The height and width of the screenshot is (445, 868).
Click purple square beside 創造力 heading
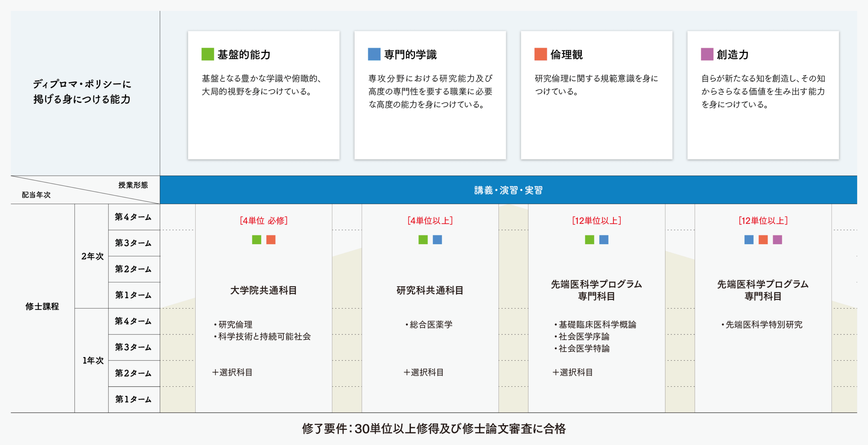pyautogui.click(x=707, y=54)
